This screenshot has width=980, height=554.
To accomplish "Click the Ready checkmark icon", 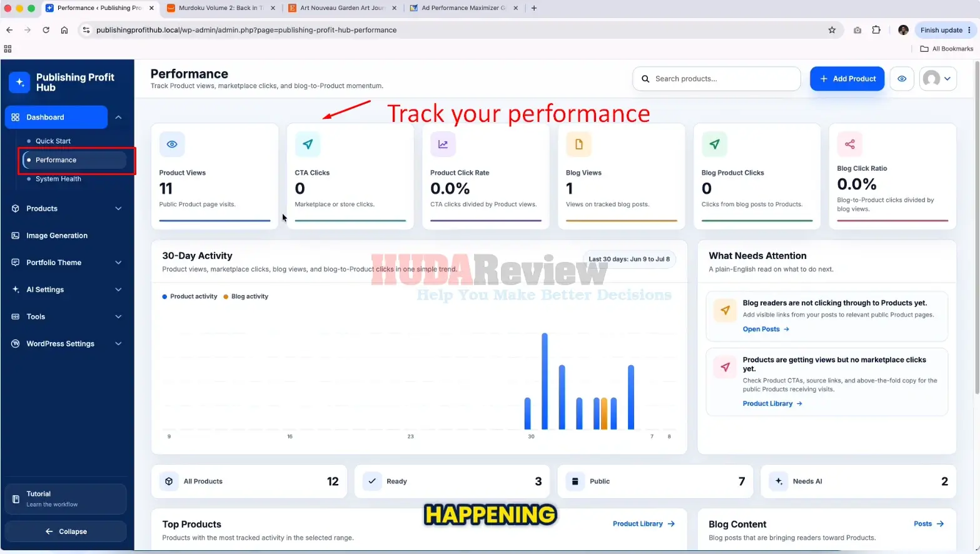I will (372, 481).
